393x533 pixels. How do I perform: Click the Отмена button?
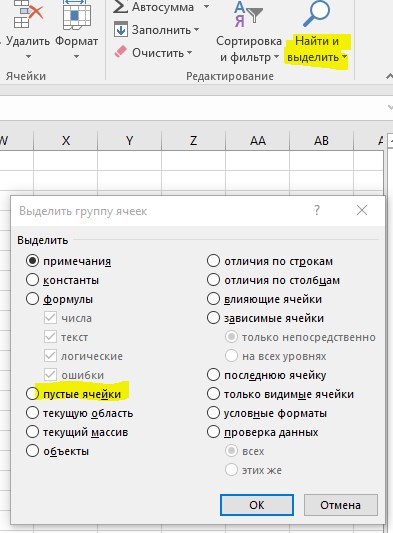pyautogui.click(x=341, y=505)
